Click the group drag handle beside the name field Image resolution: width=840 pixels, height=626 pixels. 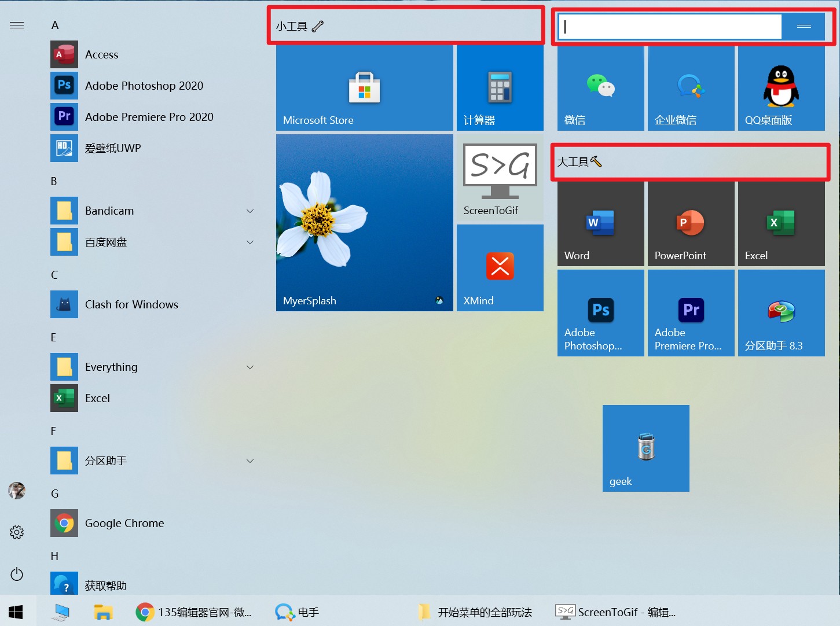point(804,27)
